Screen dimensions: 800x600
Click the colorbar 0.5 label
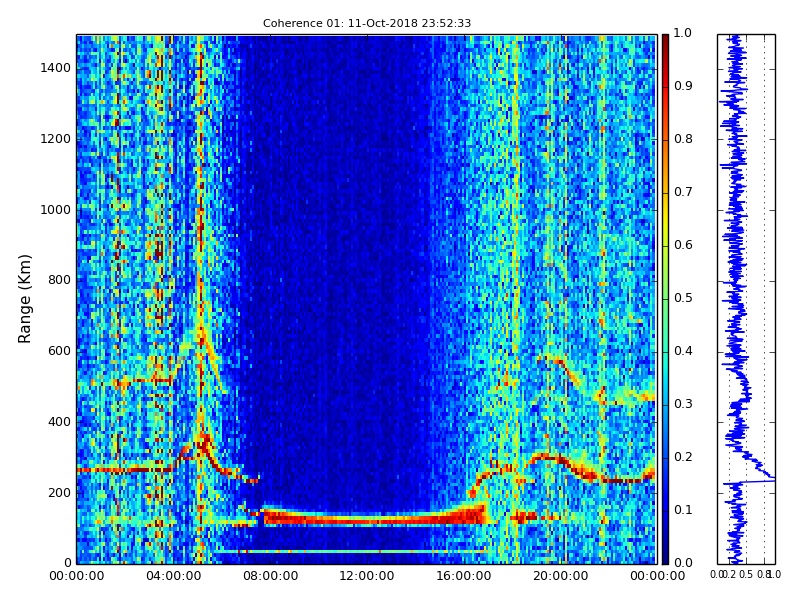click(x=683, y=298)
